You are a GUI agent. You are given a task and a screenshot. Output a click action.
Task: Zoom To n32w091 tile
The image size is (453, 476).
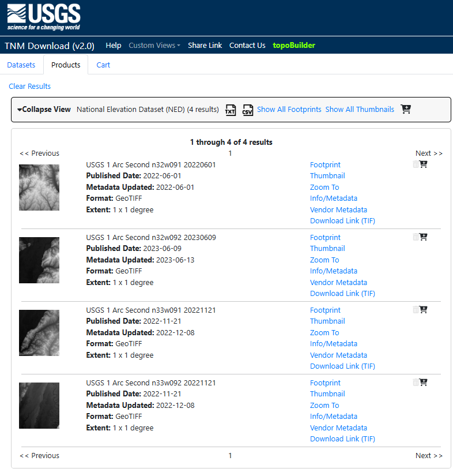coord(324,188)
